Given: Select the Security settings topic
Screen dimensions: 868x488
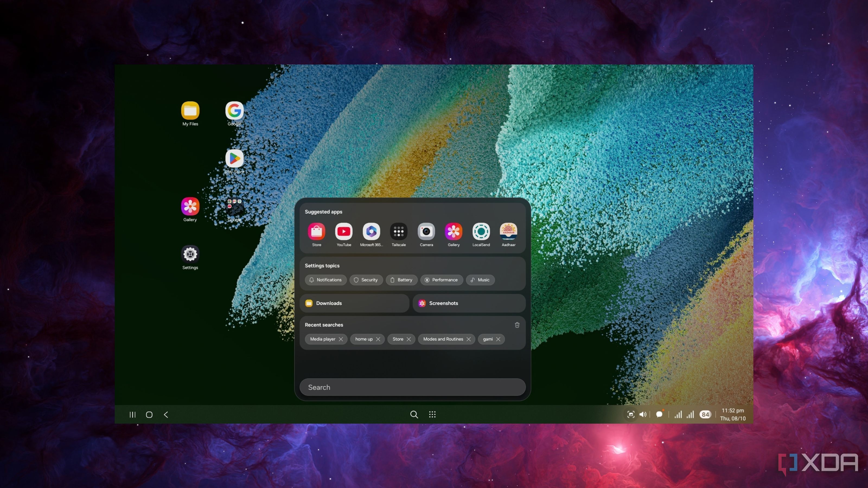Looking at the screenshot, I should [x=366, y=280].
